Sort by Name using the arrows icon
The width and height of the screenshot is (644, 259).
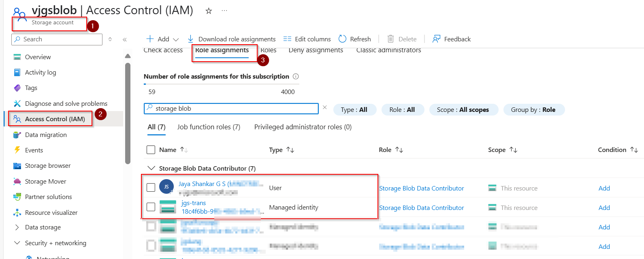point(184,150)
